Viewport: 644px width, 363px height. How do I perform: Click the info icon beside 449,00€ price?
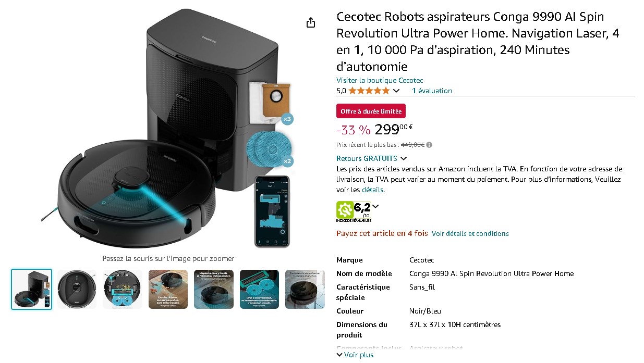pyautogui.click(x=429, y=145)
